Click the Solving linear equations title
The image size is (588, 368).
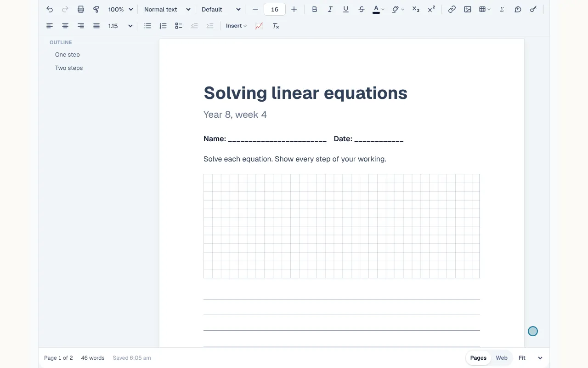tap(305, 93)
